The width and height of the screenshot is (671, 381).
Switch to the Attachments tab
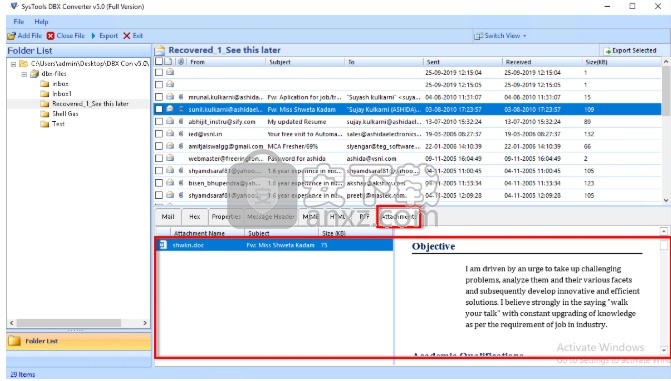click(x=399, y=217)
